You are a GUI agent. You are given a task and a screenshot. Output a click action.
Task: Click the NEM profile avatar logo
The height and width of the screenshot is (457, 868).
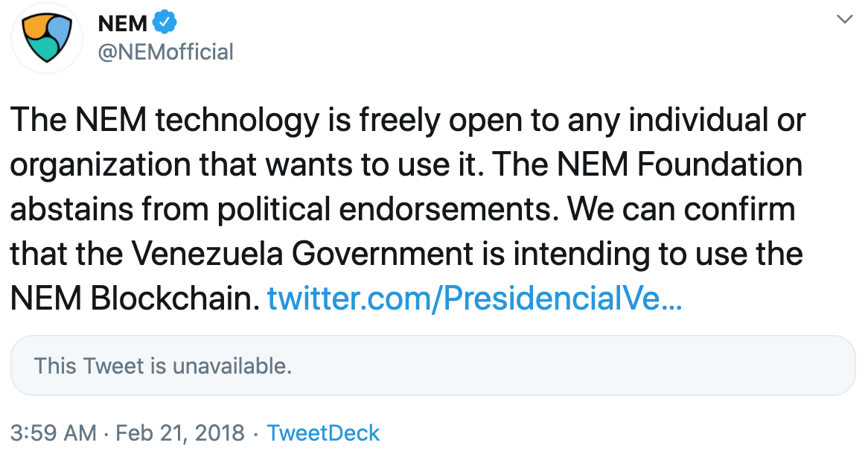pyautogui.click(x=46, y=38)
